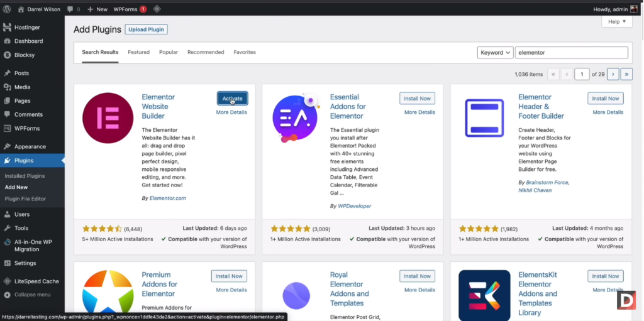
Task: Install Premium Addons for Elementor
Action: 229,276
